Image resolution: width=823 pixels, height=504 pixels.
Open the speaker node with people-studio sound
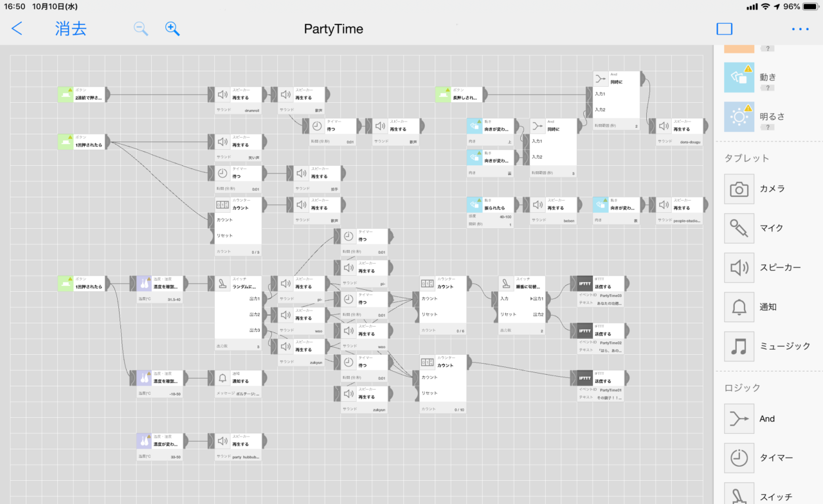[680, 211]
